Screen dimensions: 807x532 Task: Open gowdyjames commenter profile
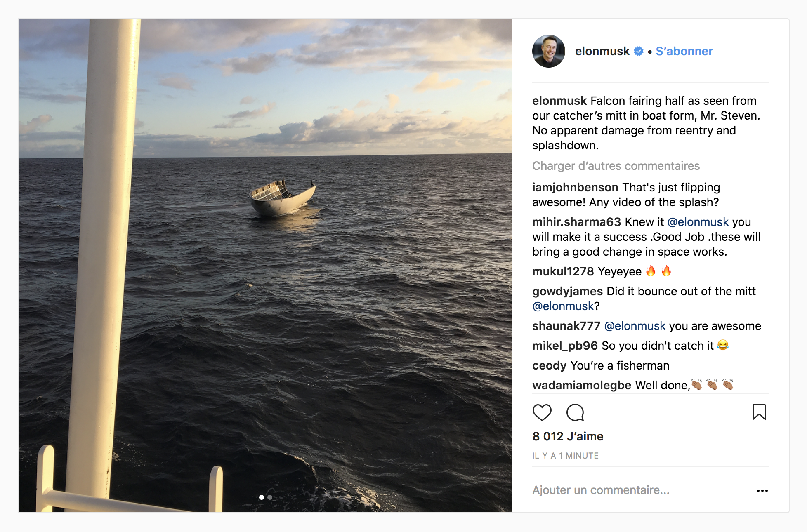tap(568, 291)
